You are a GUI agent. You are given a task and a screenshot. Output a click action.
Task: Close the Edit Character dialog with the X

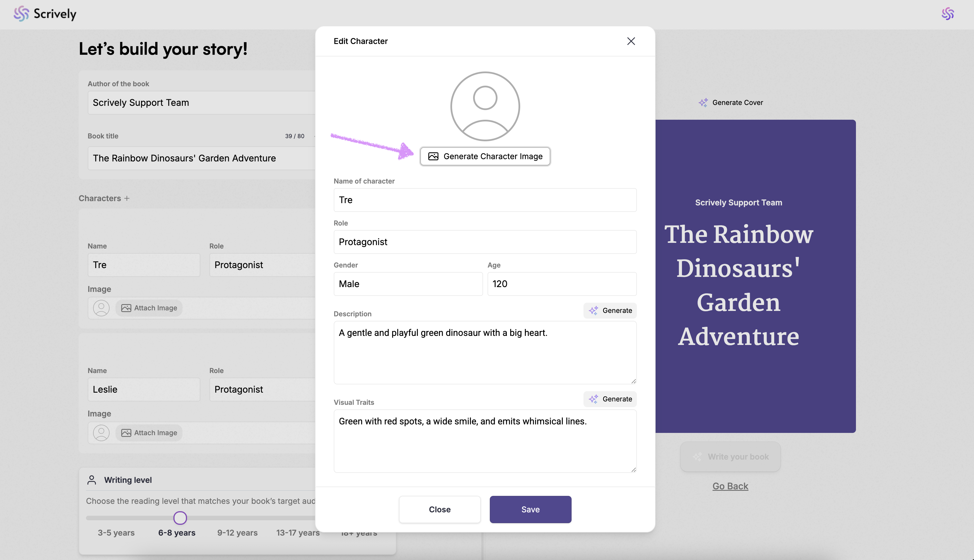pyautogui.click(x=631, y=41)
